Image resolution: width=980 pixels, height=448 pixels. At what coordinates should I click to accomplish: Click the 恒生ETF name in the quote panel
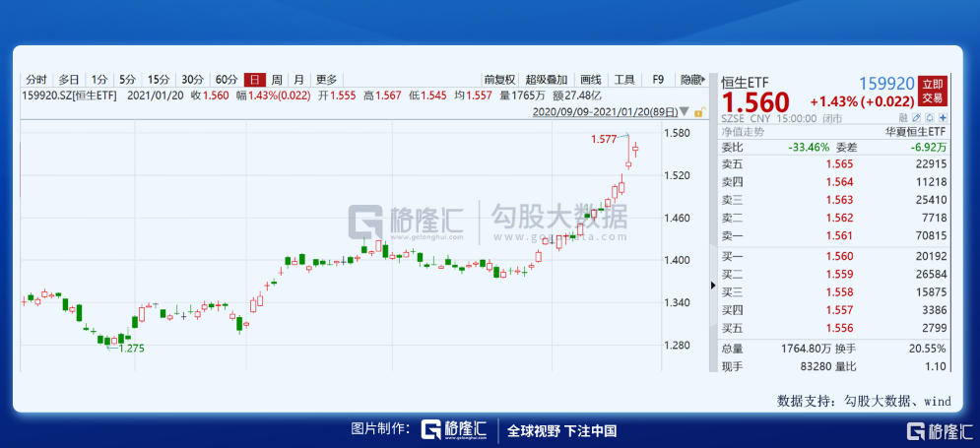745,83
